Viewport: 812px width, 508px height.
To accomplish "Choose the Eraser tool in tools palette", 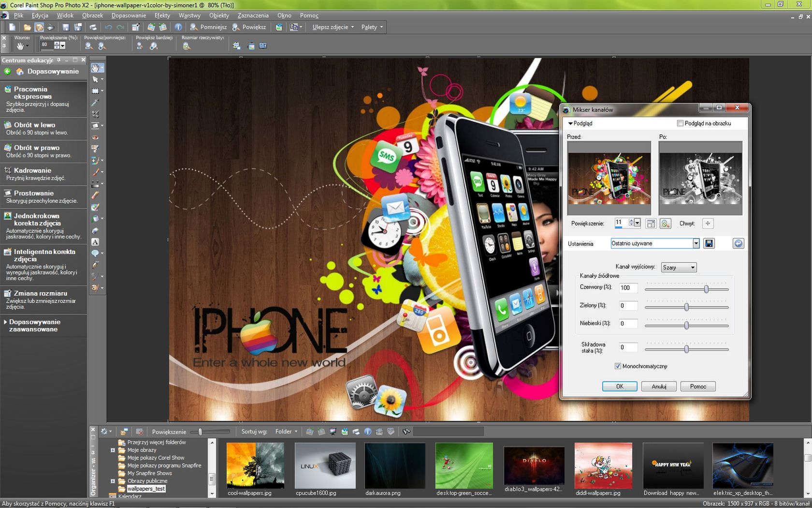I will coord(95,195).
